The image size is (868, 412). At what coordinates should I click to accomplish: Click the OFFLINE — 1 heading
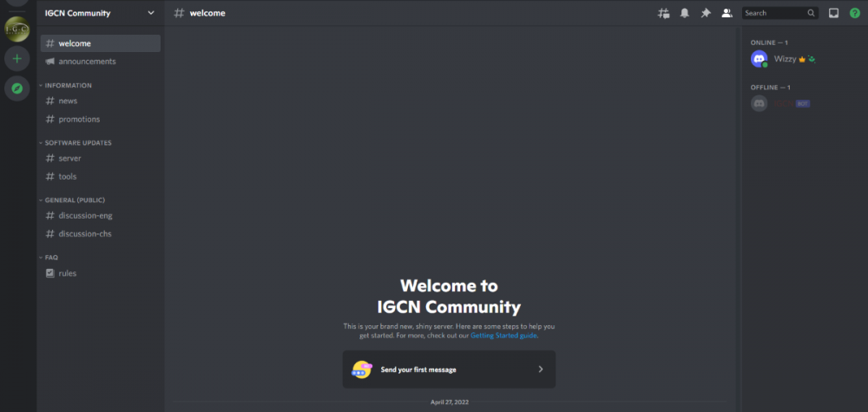771,88
